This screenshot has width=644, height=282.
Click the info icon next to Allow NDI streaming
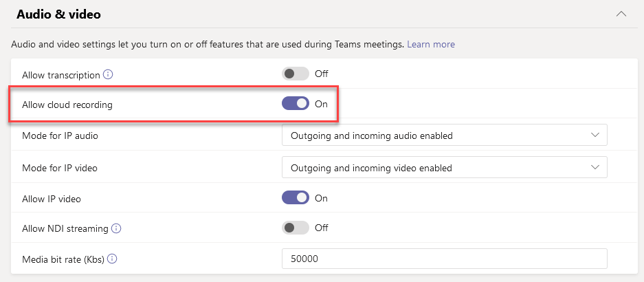[117, 228]
